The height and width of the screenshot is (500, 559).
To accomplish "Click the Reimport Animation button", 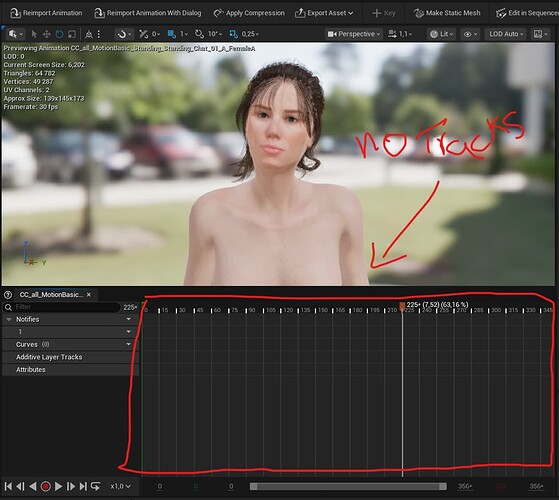I will [46, 13].
